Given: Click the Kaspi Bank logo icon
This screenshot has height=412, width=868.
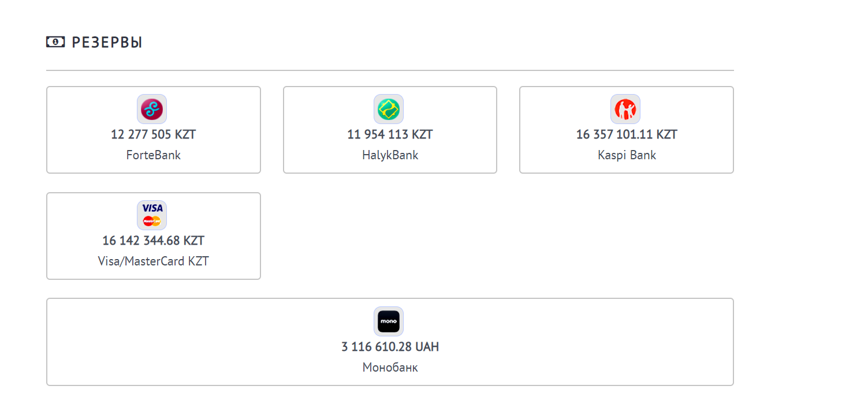Looking at the screenshot, I should pos(625,109).
